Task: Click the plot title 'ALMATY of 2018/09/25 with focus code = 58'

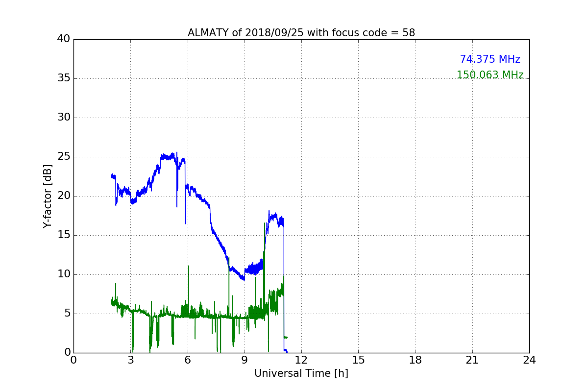Action: point(301,33)
